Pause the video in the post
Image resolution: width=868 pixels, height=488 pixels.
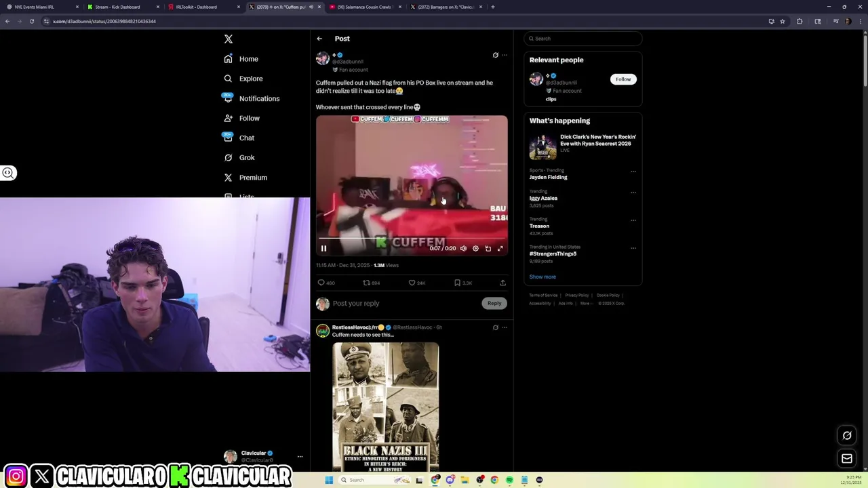[x=323, y=249]
